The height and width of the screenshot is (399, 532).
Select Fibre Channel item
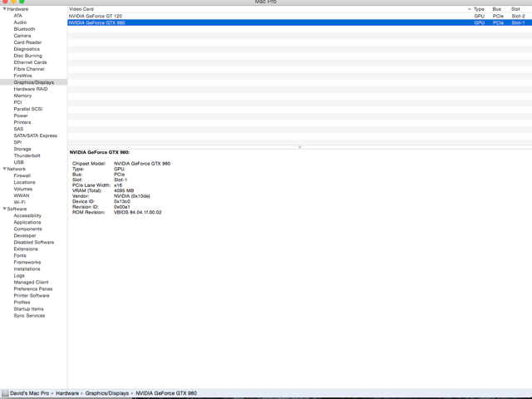click(29, 69)
